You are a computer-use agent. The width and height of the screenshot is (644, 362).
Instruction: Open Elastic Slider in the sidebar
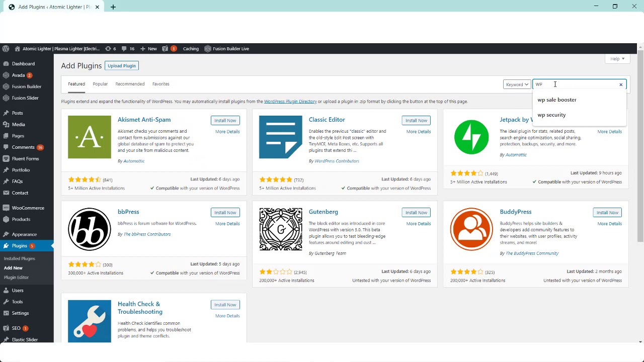click(25, 340)
